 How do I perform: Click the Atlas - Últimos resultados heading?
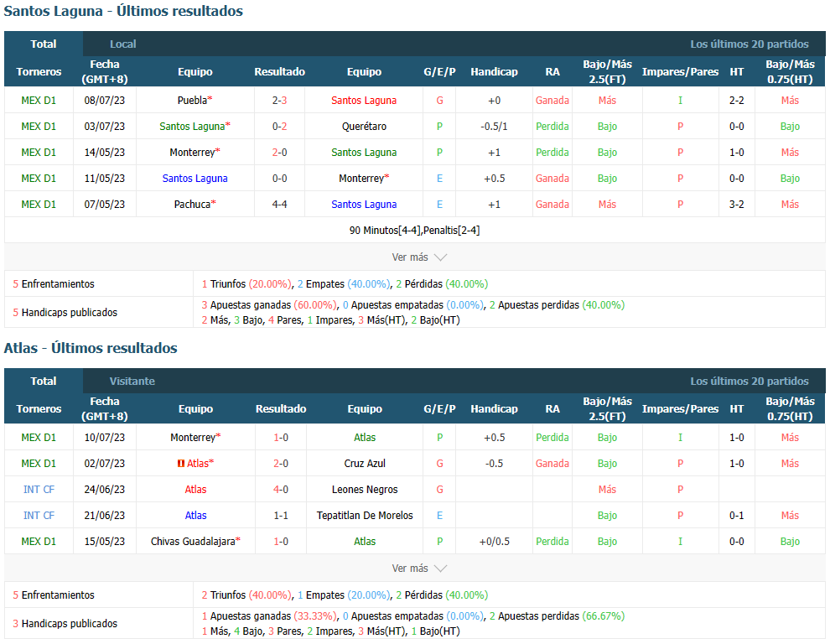[91, 348]
